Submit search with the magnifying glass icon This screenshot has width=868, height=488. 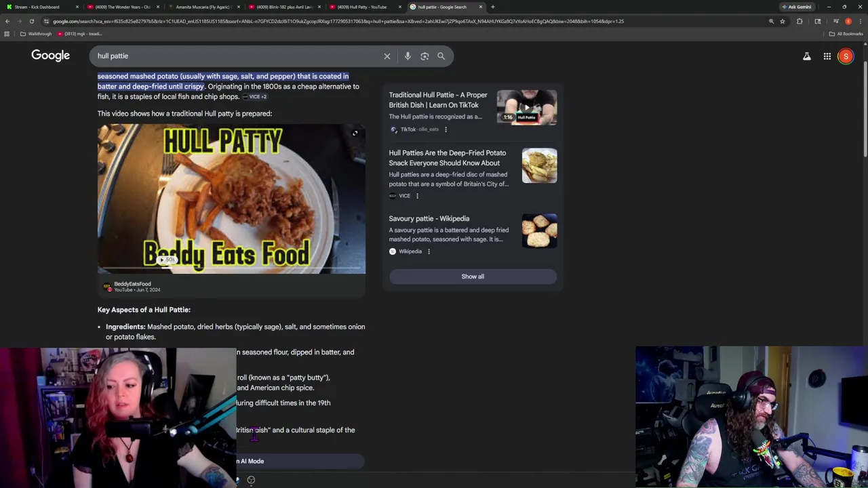tap(441, 56)
